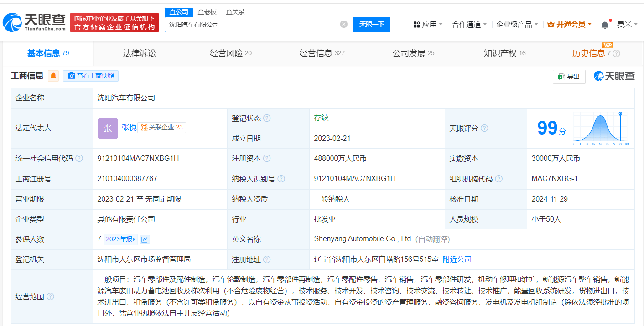Screen dimensions: 644x326
Task: Click the trend chart icon beside 2023年报
Action: pos(145,239)
